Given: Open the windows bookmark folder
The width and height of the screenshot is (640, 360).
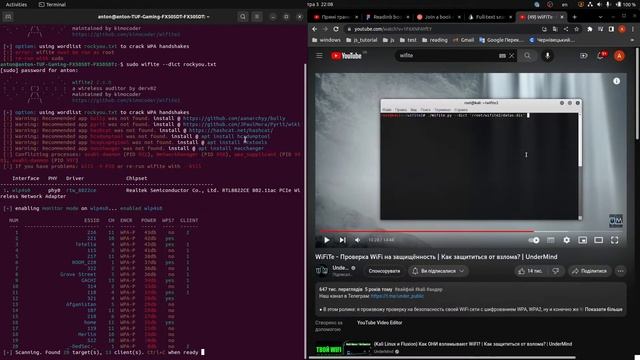Looking at the screenshot, I should pos(326,40).
